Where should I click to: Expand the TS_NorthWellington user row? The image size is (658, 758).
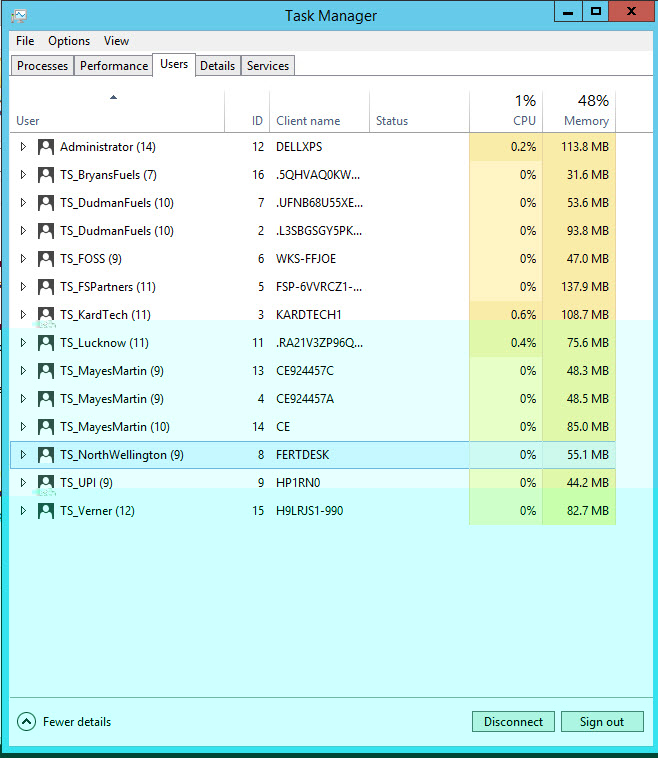(x=24, y=455)
